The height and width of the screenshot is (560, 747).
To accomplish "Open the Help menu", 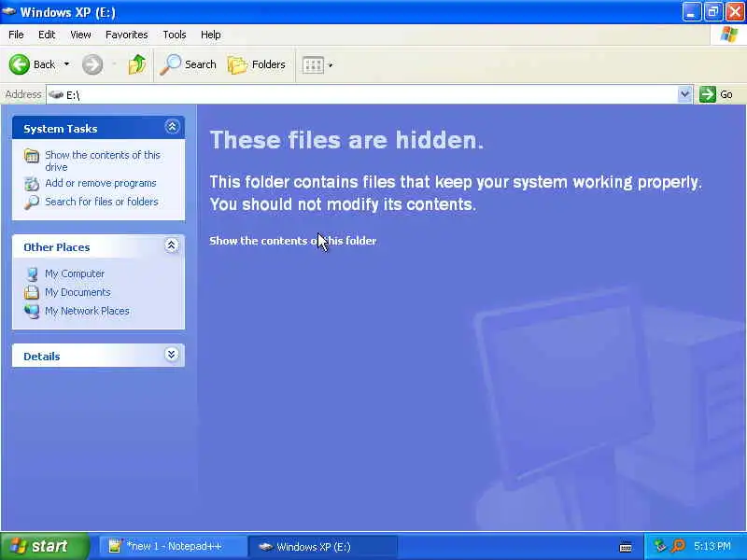I will [x=211, y=35].
